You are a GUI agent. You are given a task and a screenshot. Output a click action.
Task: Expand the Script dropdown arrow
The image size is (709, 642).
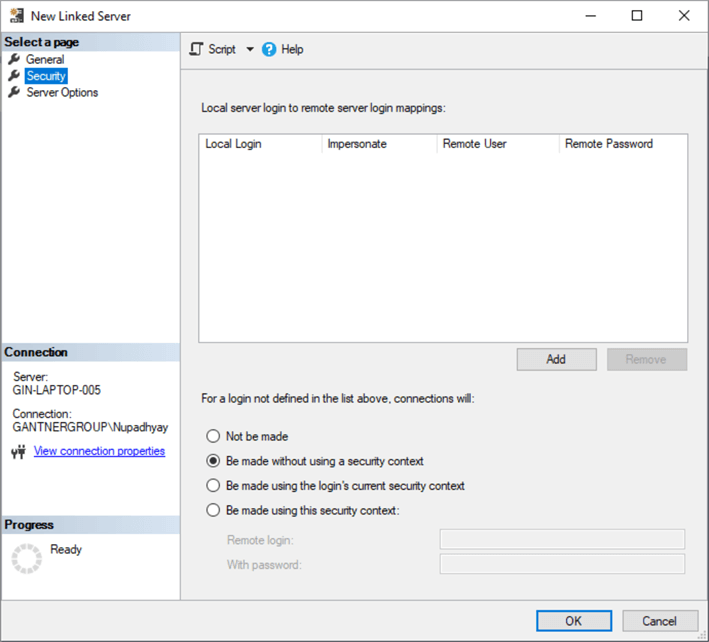[250, 49]
